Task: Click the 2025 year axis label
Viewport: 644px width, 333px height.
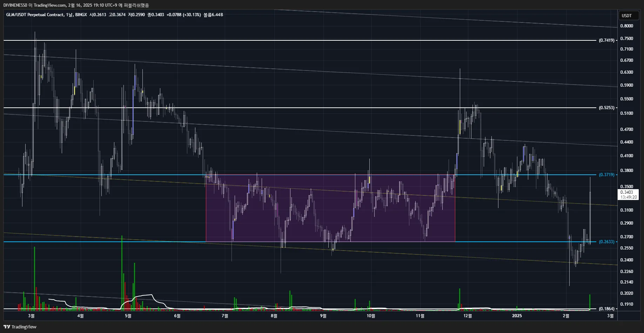Action: click(x=517, y=316)
